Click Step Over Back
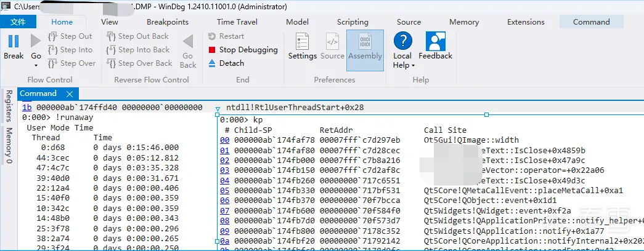The height and width of the screenshot is (251, 644). [139, 63]
